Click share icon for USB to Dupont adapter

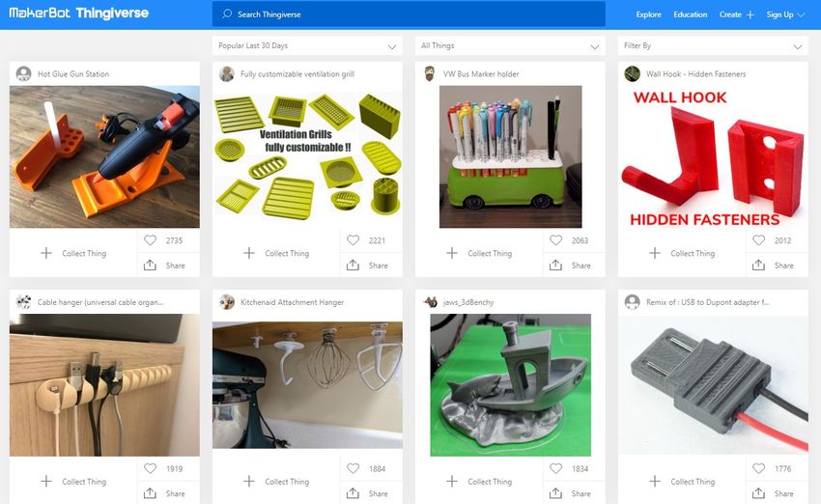coord(758,493)
